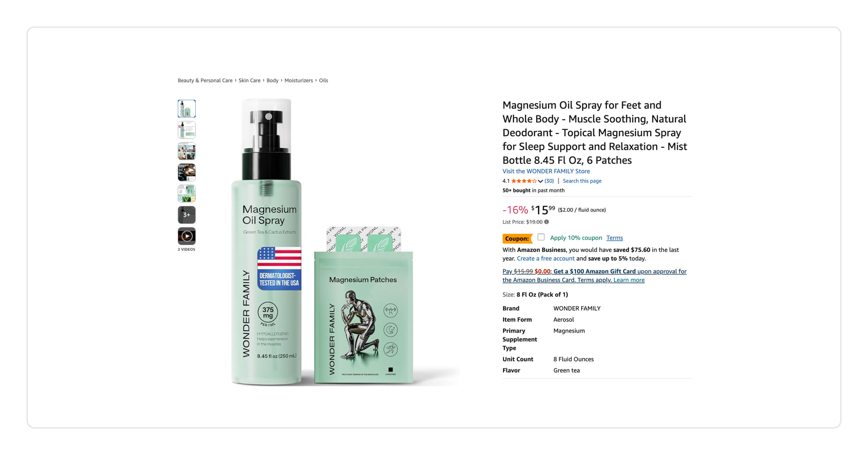
Task: Click Create a free account link
Action: tap(545, 258)
